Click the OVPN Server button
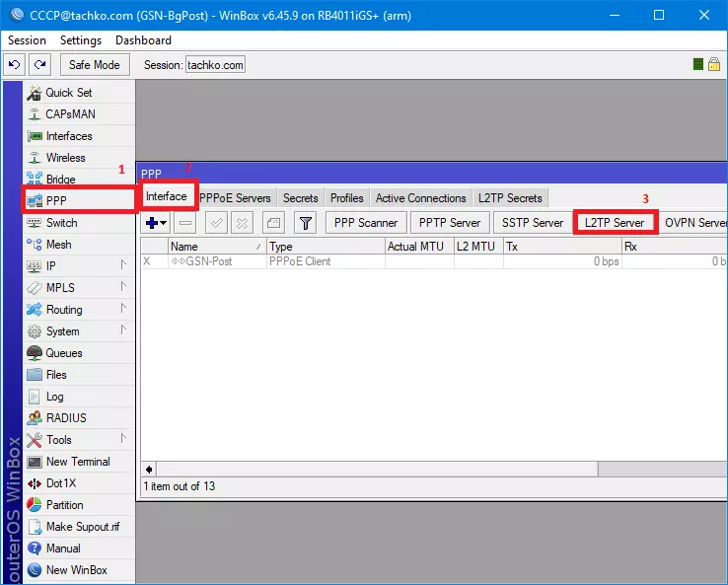728x585 pixels. [693, 223]
